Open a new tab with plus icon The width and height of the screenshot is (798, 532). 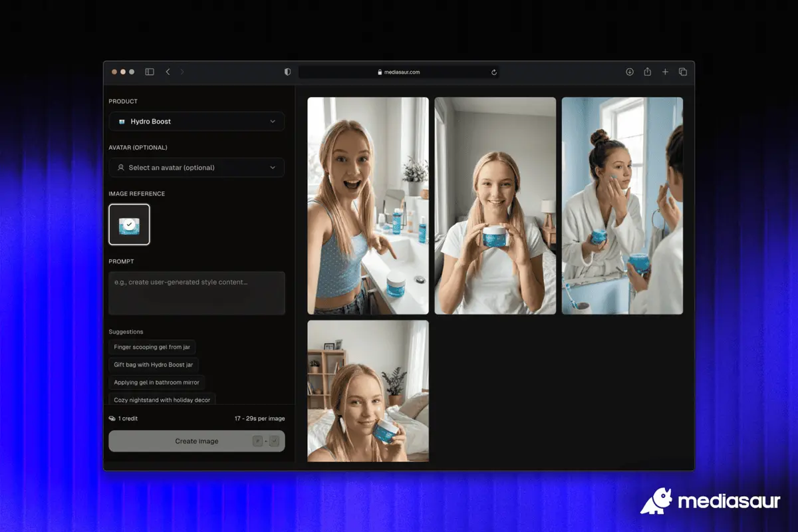(665, 72)
